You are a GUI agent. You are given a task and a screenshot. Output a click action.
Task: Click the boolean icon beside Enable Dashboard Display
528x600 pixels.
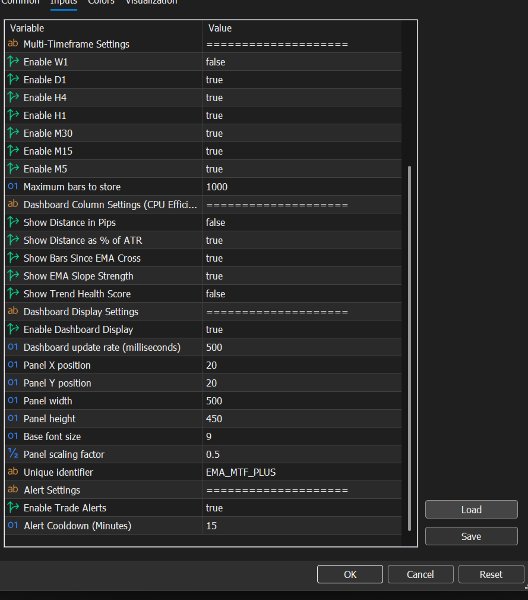point(13,329)
